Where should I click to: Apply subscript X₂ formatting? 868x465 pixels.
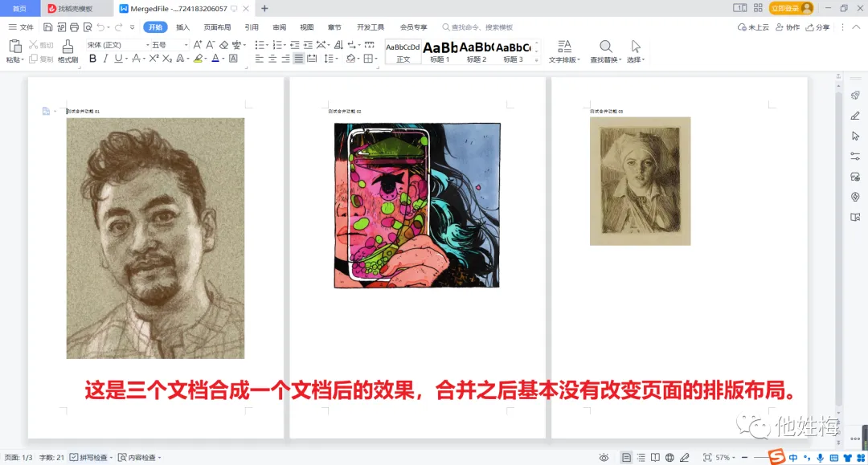pos(167,59)
